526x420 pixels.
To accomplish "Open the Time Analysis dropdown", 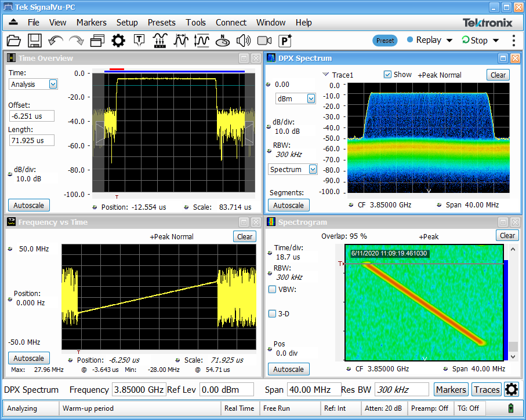I will (53, 84).
